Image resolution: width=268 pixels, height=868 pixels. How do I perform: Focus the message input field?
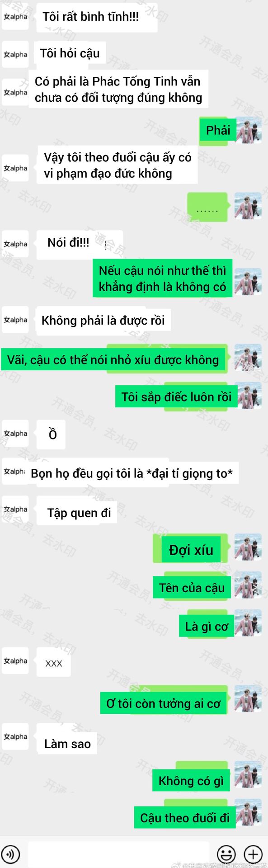click(x=118, y=854)
